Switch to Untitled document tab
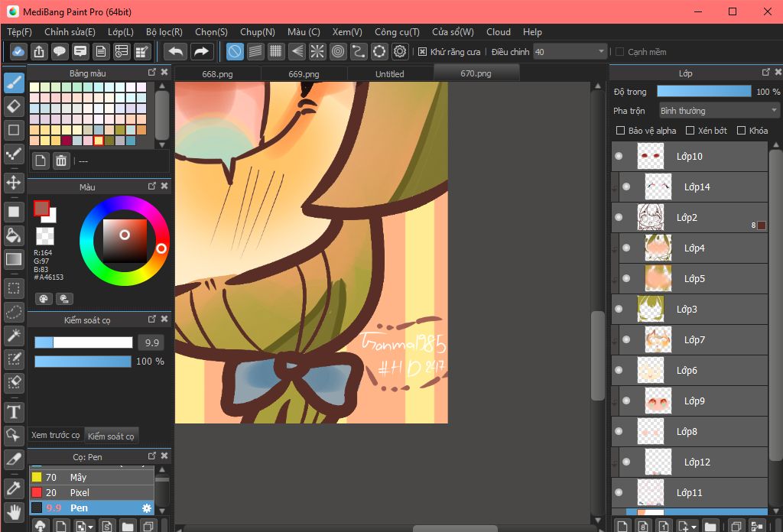Screen dimensions: 783x532 pyautogui.click(x=389, y=74)
